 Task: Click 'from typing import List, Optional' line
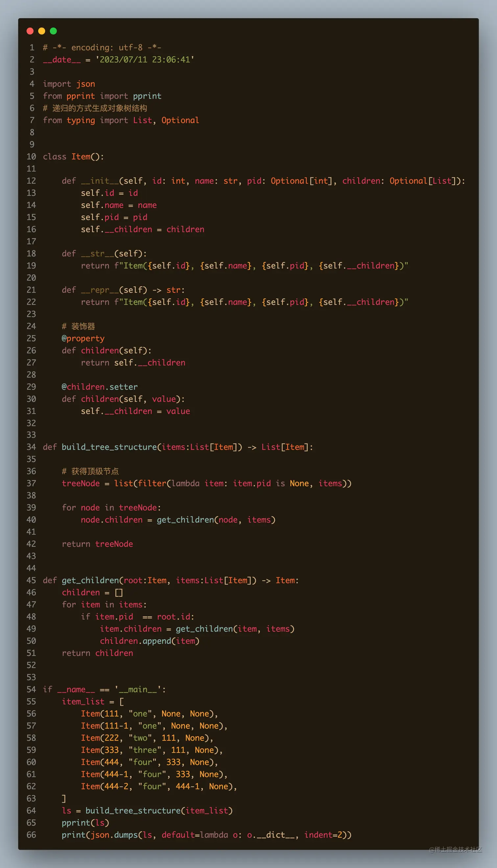point(121,120)
